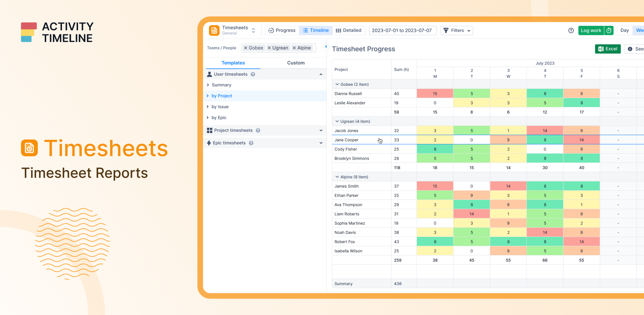Select the Jane Cooper row name
Screen dimensions: 644x315
point(346,140)
